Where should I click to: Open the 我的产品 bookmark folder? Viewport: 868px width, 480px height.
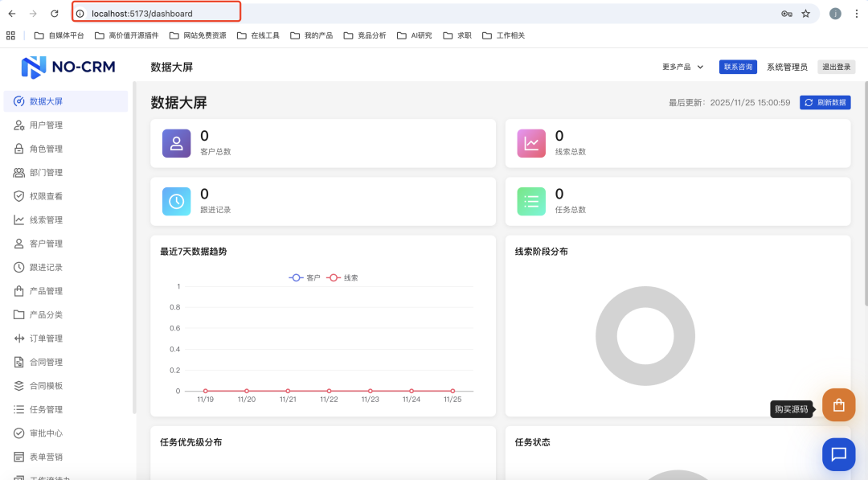pyautogui.click(x=312, y=35)
